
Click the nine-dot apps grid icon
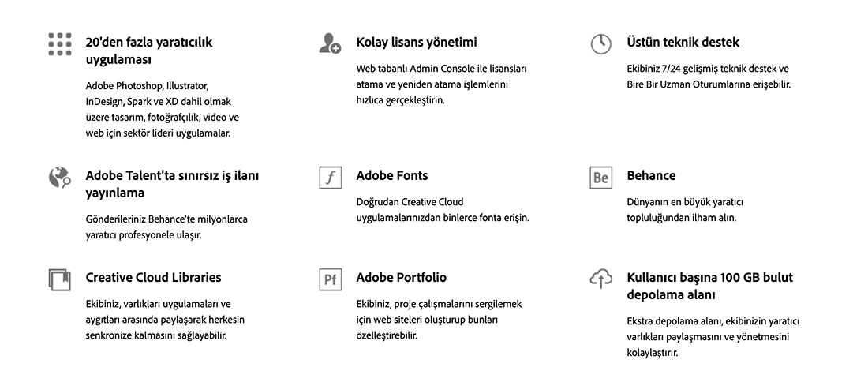point(60,43)
